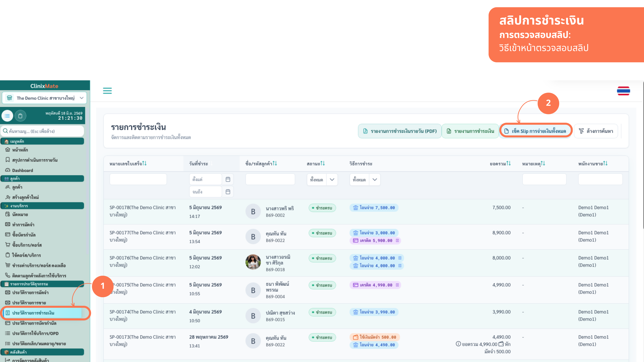Collapse the คลังสินค้า sidebar section

(x=42, y=352)
